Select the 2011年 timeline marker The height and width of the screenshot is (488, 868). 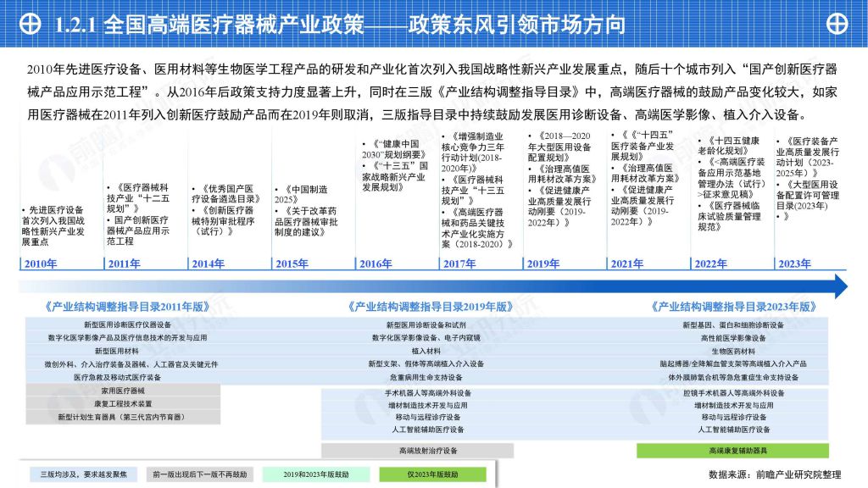[x=124, y=264]
